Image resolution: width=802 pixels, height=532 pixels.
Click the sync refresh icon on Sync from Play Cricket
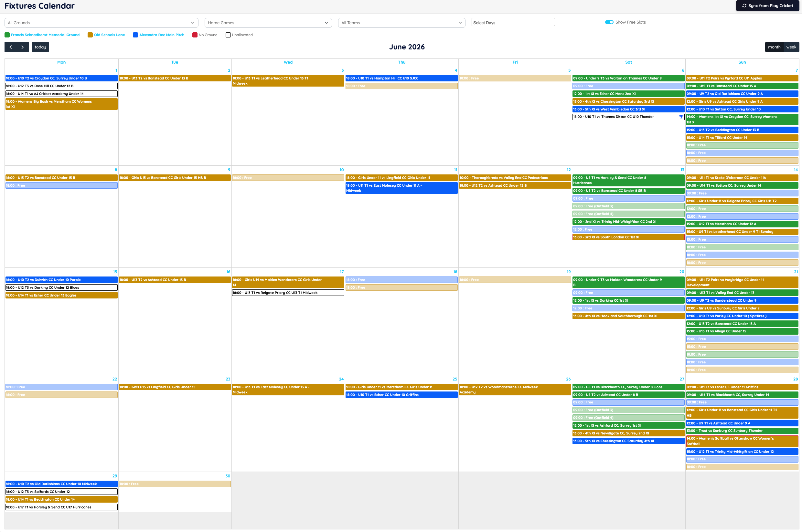click(744, 5)
